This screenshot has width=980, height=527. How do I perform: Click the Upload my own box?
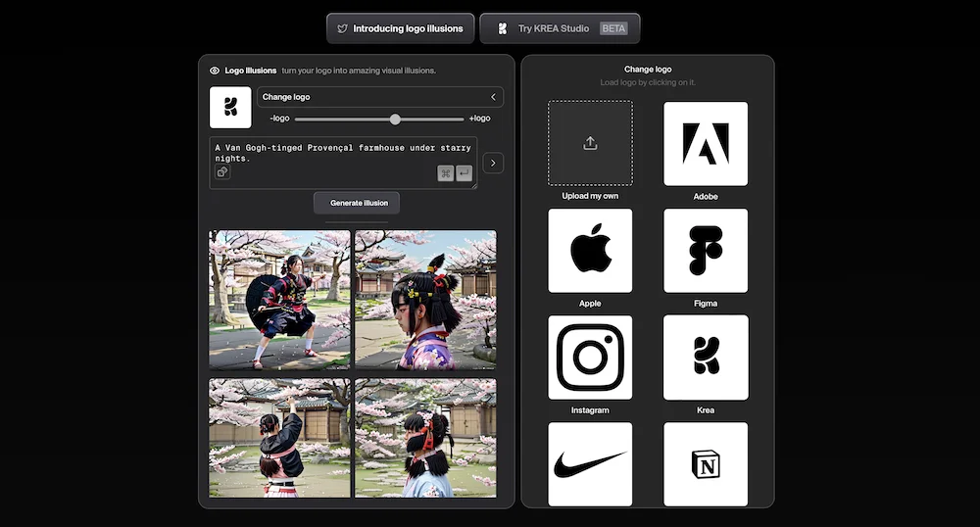[590, 143]
